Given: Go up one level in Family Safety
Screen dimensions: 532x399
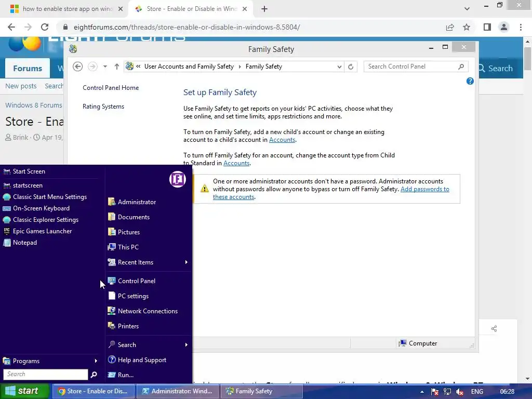Looking at the screenshot, I should tap(117, 66).
